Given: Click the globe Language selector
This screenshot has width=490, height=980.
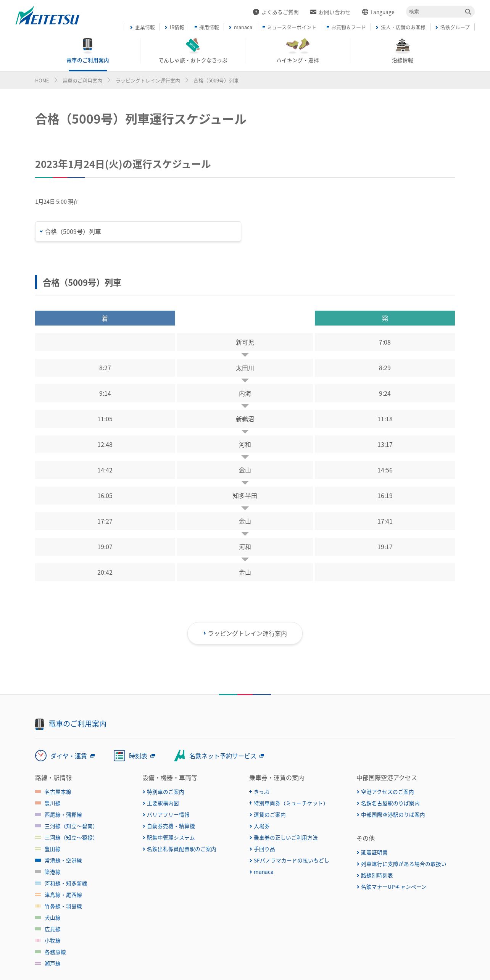Looking at the screenshot, I should pos(378,12).
